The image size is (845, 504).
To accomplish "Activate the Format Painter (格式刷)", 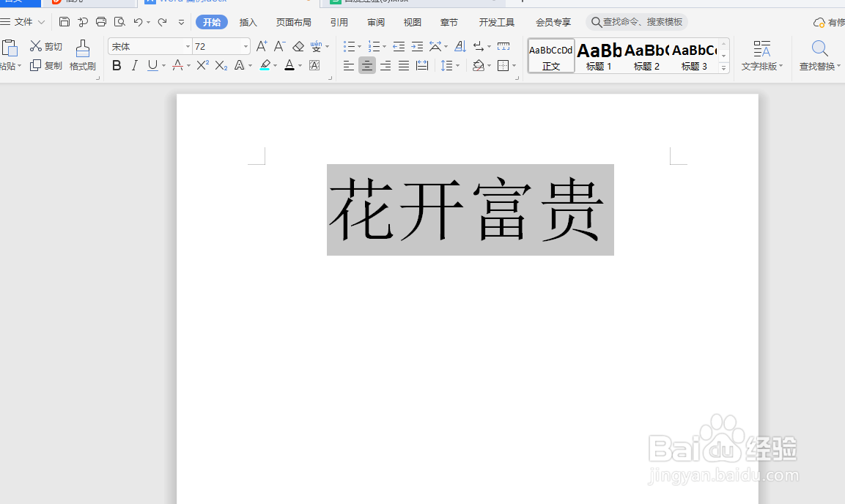I will coord(83,56).
